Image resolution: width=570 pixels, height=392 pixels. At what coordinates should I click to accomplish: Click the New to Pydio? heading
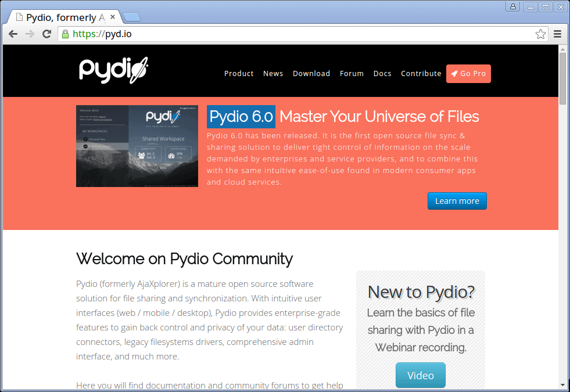pyautogui.click(x=421, y=292)
